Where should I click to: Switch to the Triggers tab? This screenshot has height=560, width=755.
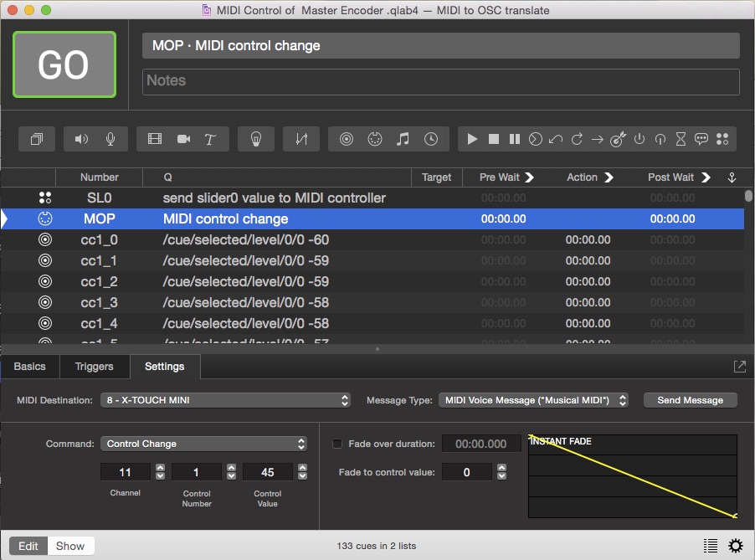pos(94,367)
